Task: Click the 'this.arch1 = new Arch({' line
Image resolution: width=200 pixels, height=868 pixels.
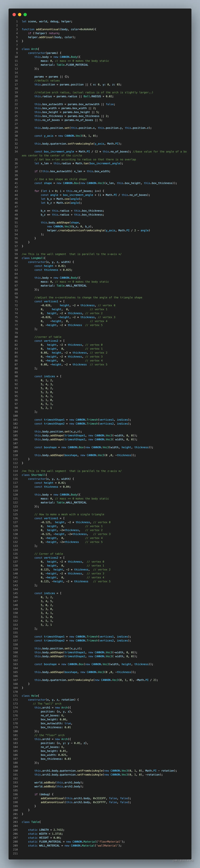Action: point(53,708)
